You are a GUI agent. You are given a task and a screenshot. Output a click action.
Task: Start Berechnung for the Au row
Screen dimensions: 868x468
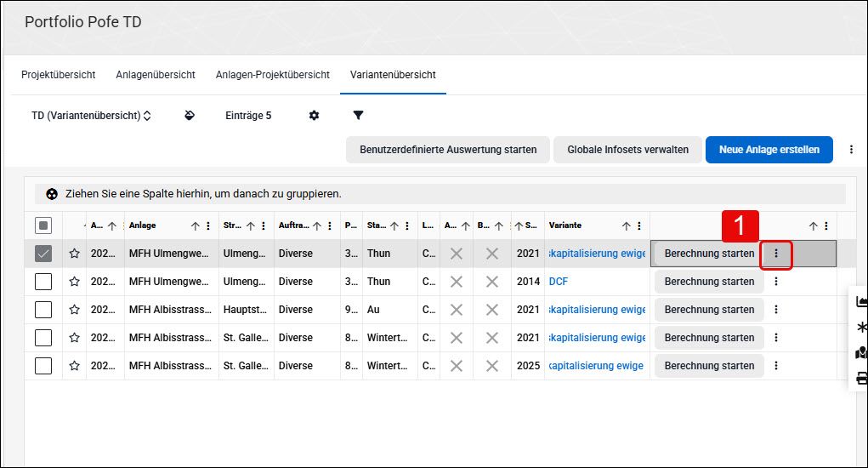709,310
